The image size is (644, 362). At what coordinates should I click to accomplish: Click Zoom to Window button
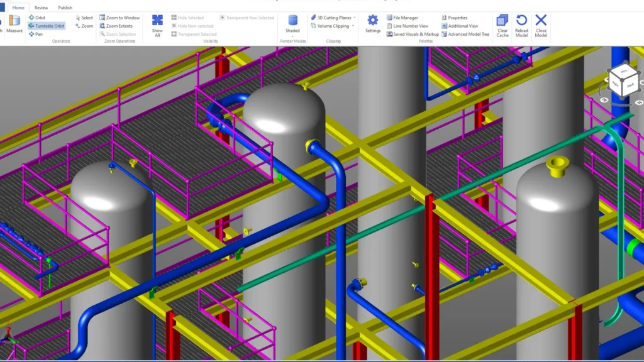click(x=119, y=18)
